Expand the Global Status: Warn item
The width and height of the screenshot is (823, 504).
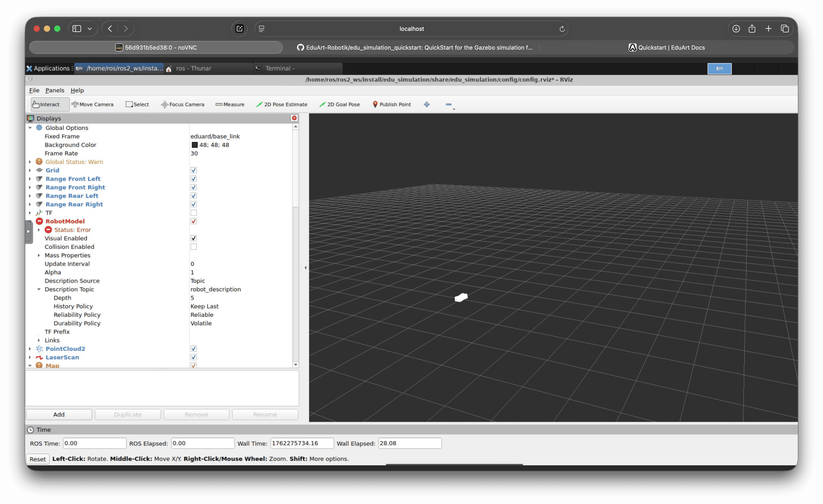30,162
